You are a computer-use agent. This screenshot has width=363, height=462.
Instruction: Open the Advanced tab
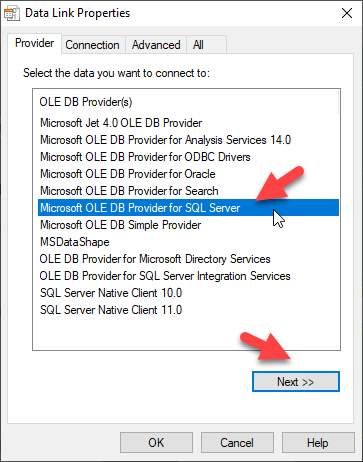pyautogui.click(x=156, y=45)
